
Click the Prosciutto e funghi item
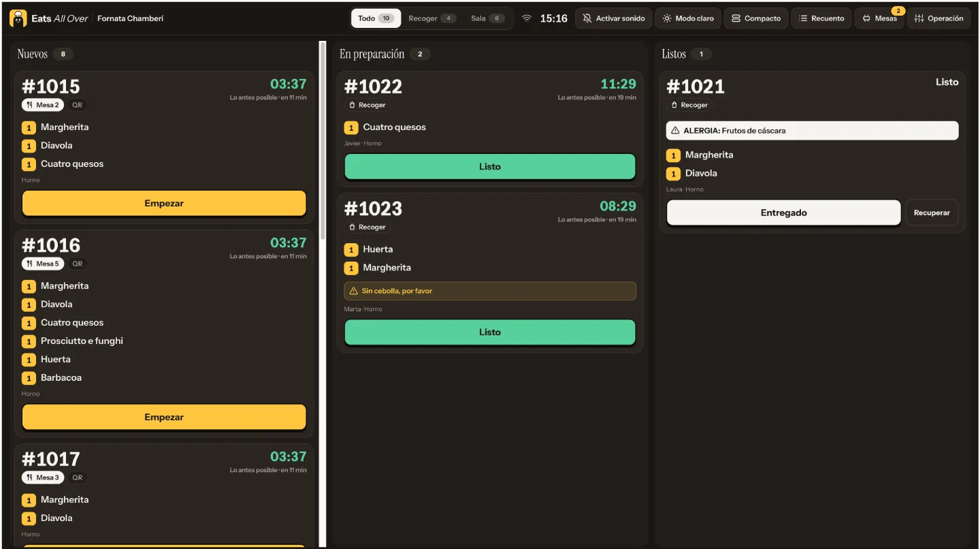(x=82, y=341)
